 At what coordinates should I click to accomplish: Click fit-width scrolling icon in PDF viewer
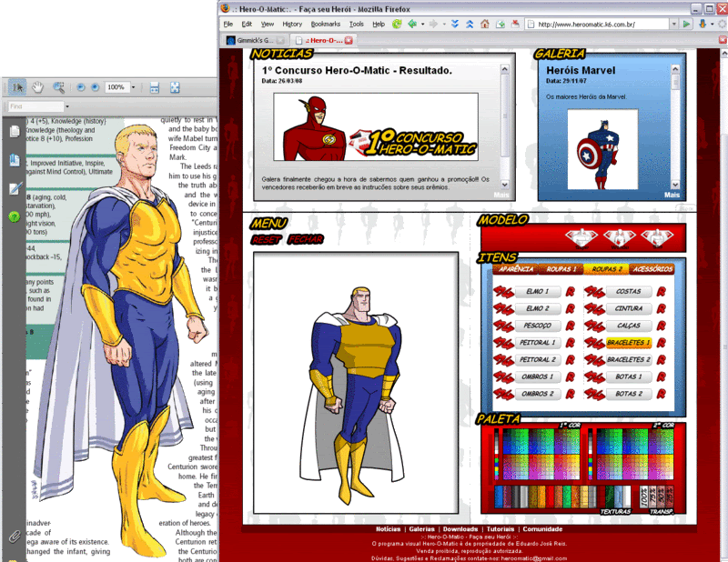(x=155, y=87)
